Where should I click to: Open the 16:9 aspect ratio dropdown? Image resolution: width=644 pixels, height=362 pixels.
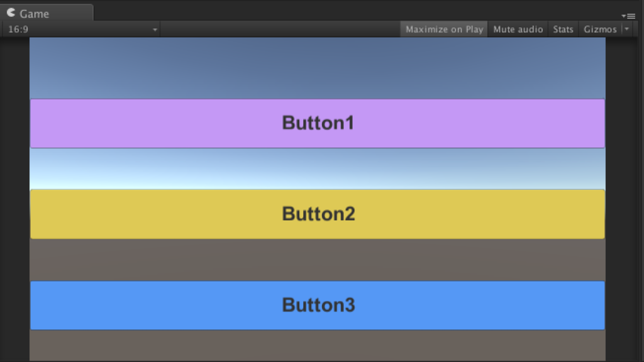point(82,30)
